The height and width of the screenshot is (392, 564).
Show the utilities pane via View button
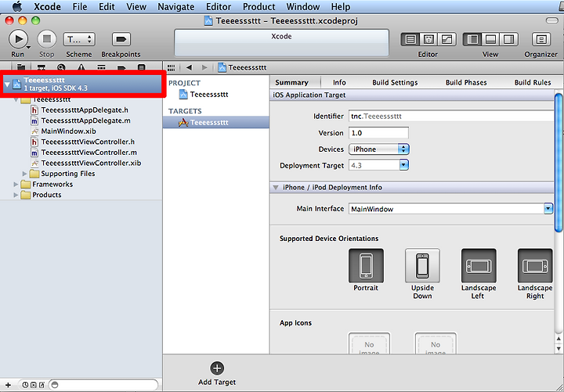click(x=508, y=39)
